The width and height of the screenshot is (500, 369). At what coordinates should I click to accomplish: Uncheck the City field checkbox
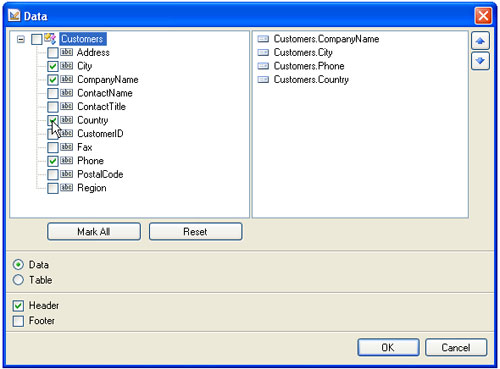click(x=53, y=66)
